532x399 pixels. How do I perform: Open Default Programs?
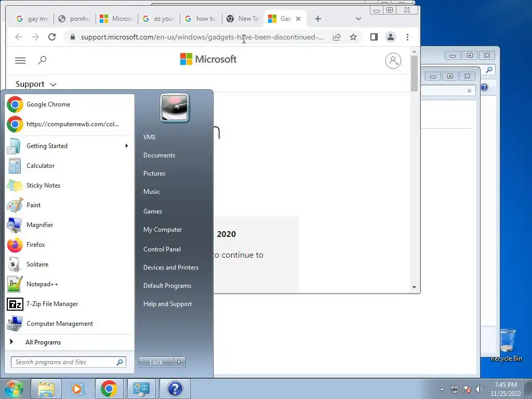[x=175, y=286]
